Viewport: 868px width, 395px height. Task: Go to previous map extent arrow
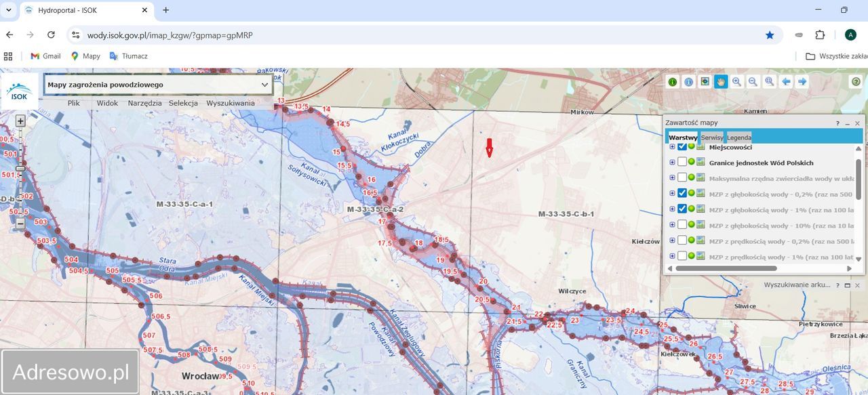[786, 82]
